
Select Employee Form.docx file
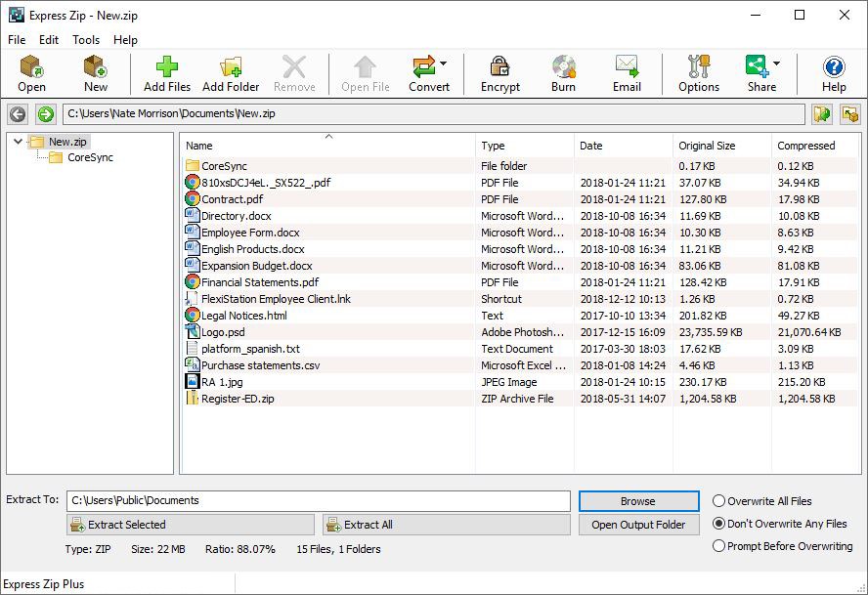[x=520, y=233]
